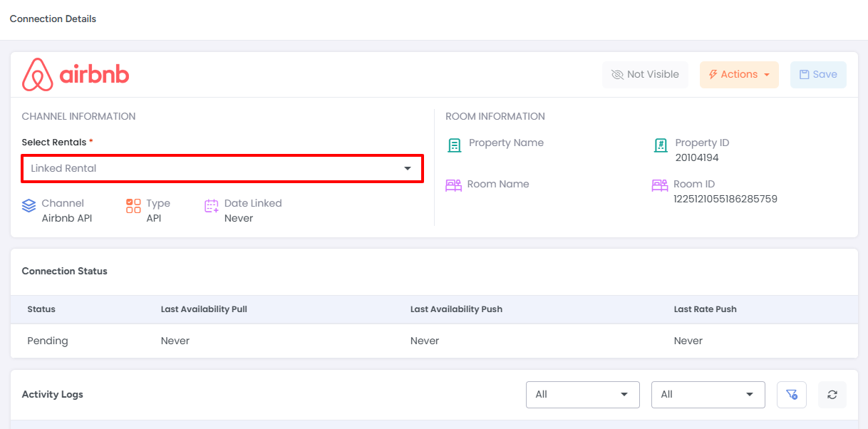Click the Channel layers icon
Image resolution: width=868 pixels, height=429 pixels.
[x=29, y=206]
